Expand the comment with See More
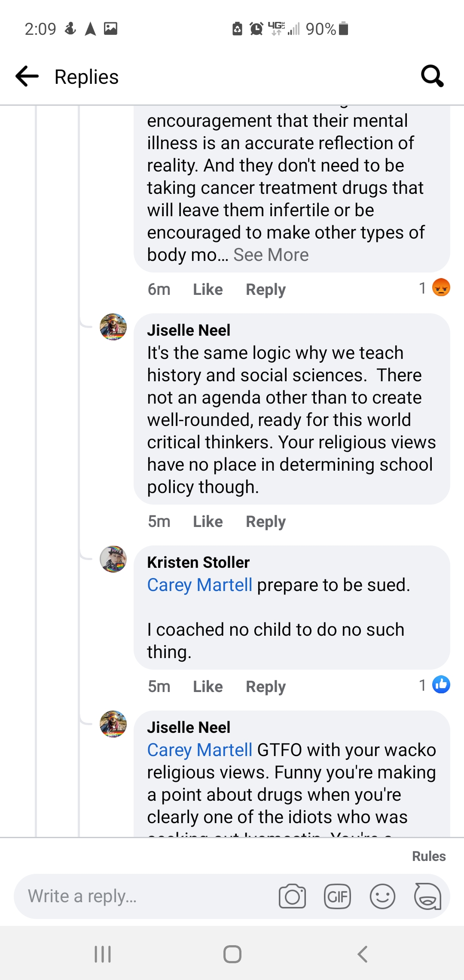464x980 pixels. [270, 254]
